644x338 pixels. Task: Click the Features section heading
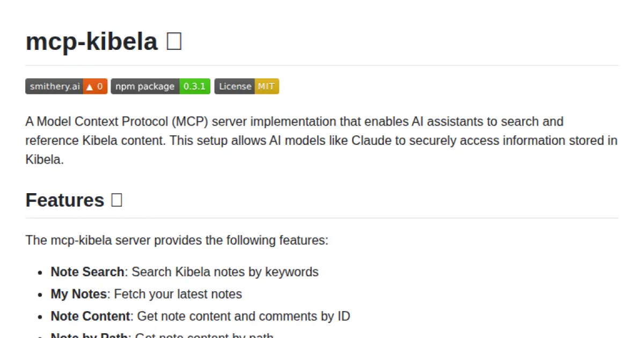point(64,200)
